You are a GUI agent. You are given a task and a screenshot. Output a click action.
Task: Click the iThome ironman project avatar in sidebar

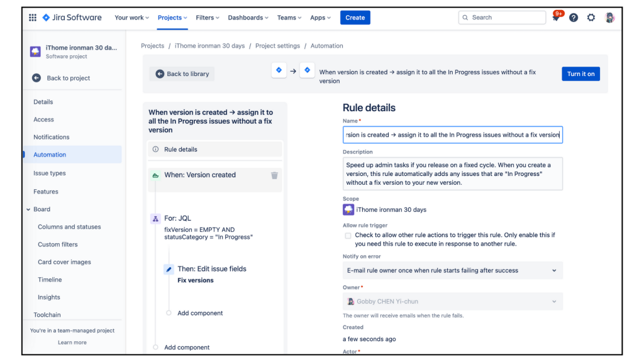(35, 52)
